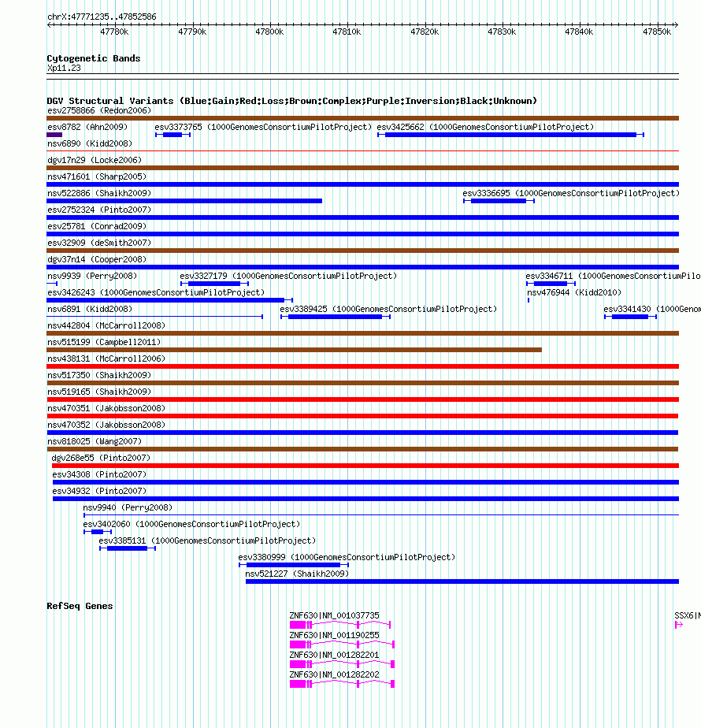
Task: Click the chrX:47771235..47852586 coordinate label
Action: click(x=102, y=17)
